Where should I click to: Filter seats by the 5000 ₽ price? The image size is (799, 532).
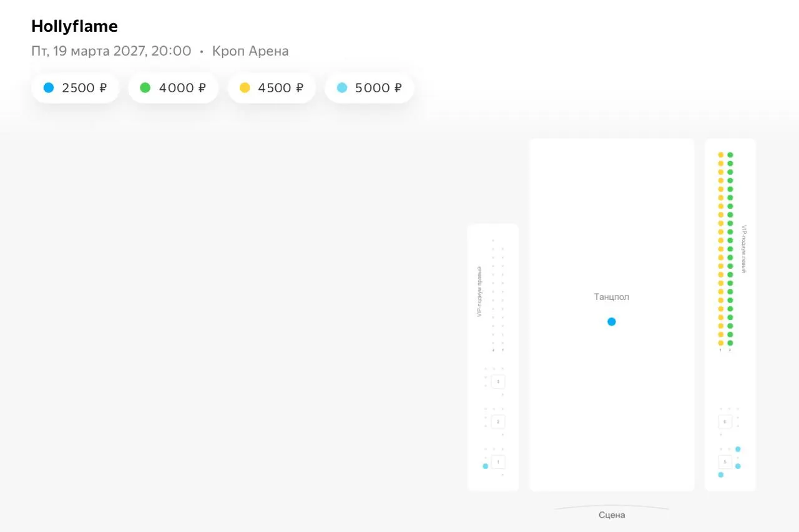(x=369, y=88)
